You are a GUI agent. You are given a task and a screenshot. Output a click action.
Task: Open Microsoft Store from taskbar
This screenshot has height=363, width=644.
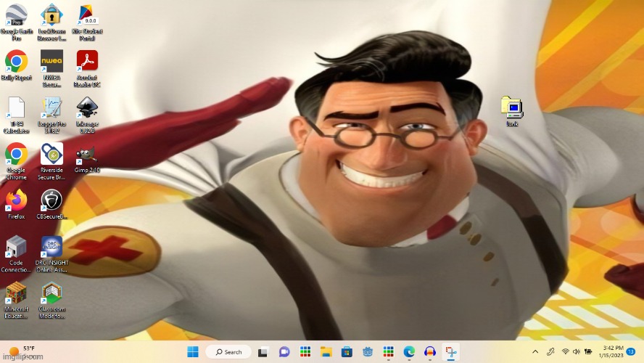click(x=347, y=352)
